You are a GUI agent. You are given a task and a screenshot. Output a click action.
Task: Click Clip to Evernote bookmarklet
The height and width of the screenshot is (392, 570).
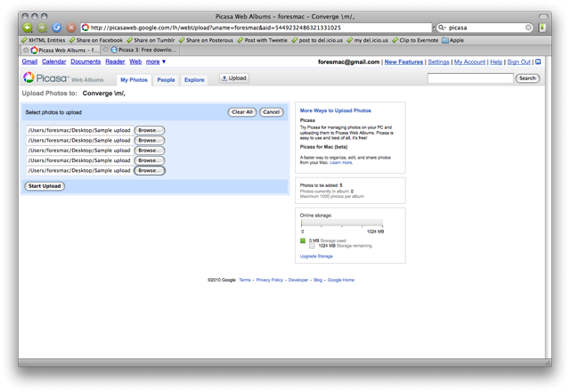click(415, 40)
